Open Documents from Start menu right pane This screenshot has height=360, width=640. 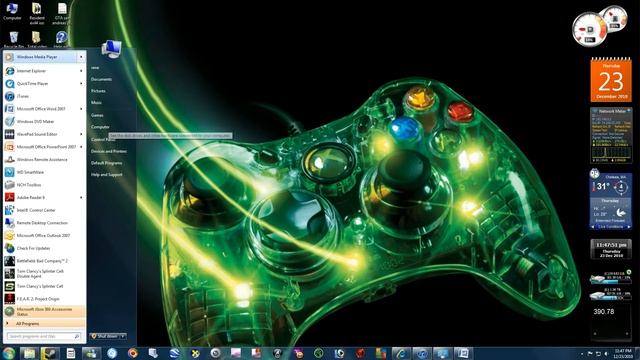click(102, 79)
